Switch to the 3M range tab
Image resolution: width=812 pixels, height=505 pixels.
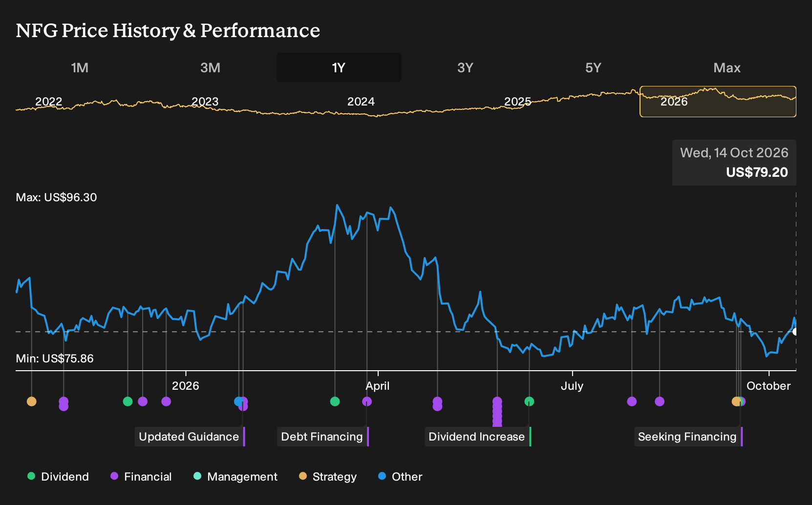(x=210, y=67)
